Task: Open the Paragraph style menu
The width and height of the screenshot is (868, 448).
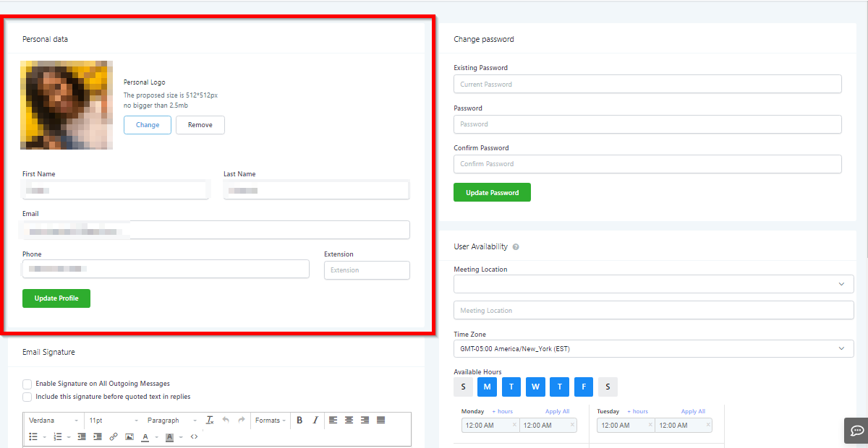Action: [x=172, y=420]
